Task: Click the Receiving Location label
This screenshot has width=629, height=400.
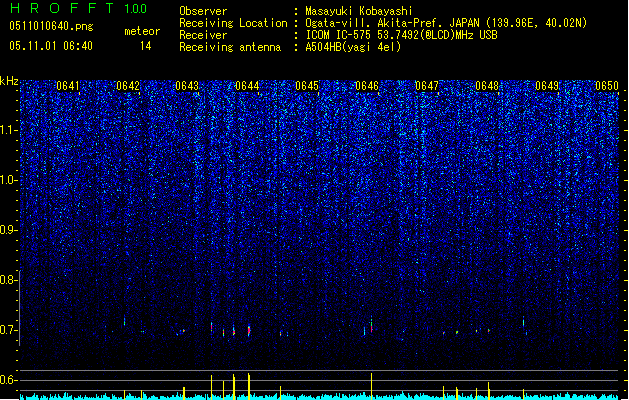Action: tap(233, 23)
